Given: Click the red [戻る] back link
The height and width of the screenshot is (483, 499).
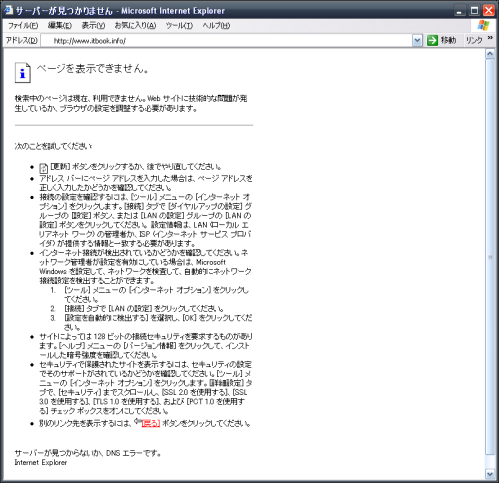Looking at the screenshot, I should [151, 423].
